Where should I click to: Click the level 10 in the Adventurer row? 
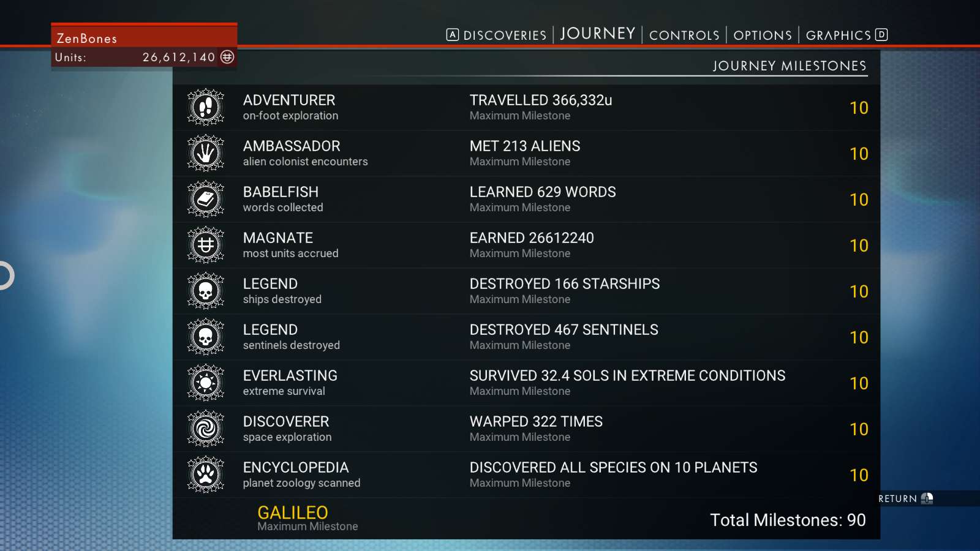tap(859, 108)
